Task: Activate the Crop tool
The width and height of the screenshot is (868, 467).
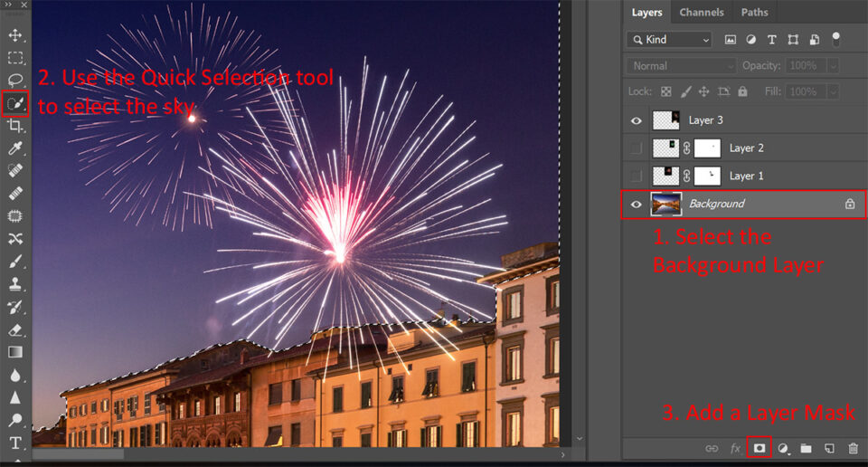Action: pos(15,126)
